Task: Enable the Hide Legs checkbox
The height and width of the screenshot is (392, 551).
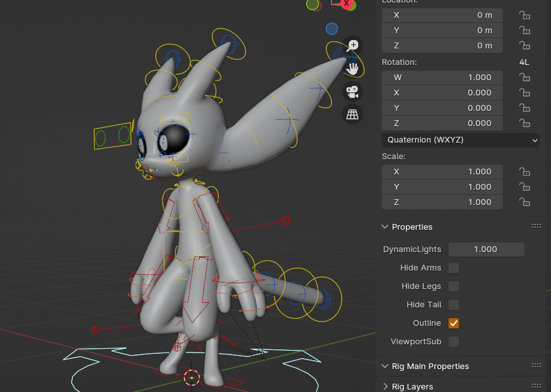Action: point(454,286)
